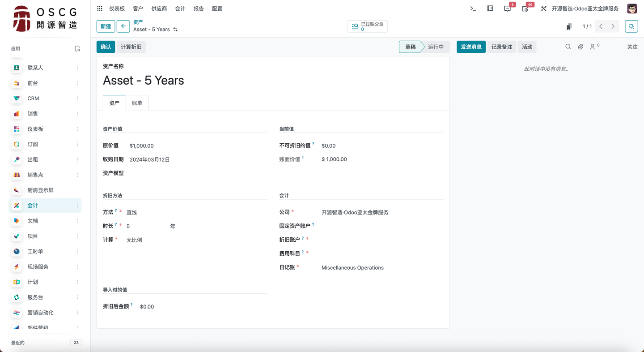
Task: Confirm the asset with 确认 button
Action: coord(106,47)
